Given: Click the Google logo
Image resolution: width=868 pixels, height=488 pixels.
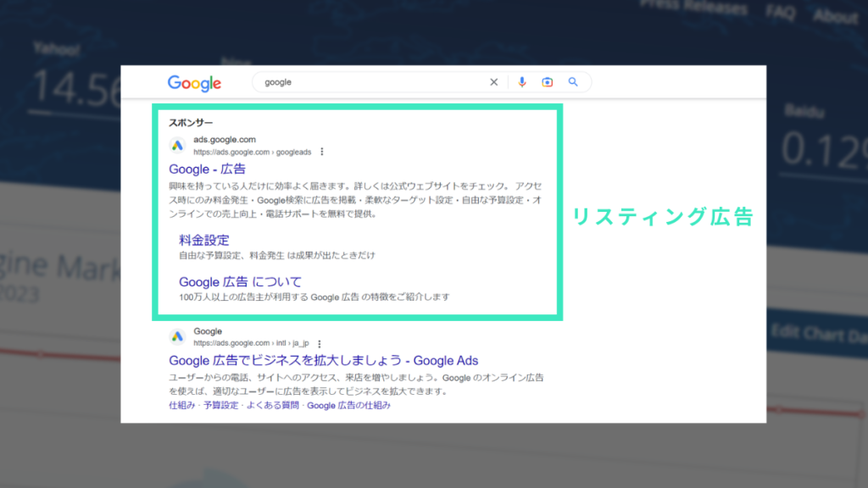Looking at the screenshot, I should pos(194,83).
